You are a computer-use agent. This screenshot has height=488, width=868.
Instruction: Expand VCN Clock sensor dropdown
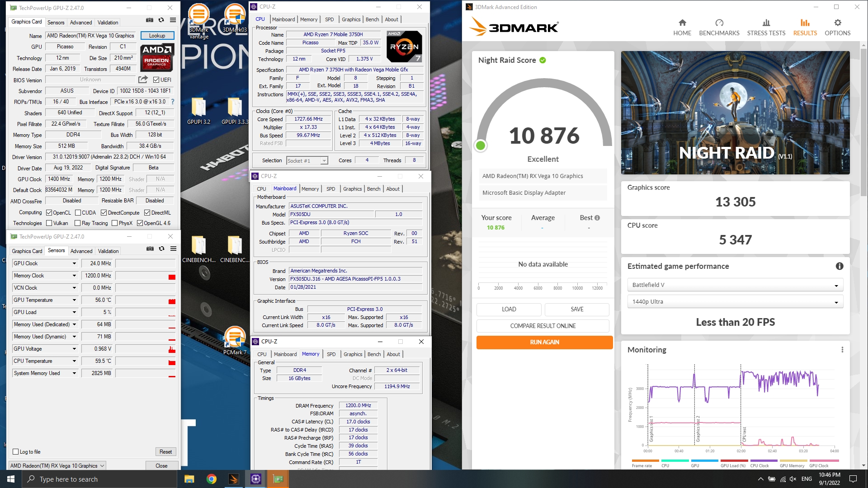tap(74, 288)
